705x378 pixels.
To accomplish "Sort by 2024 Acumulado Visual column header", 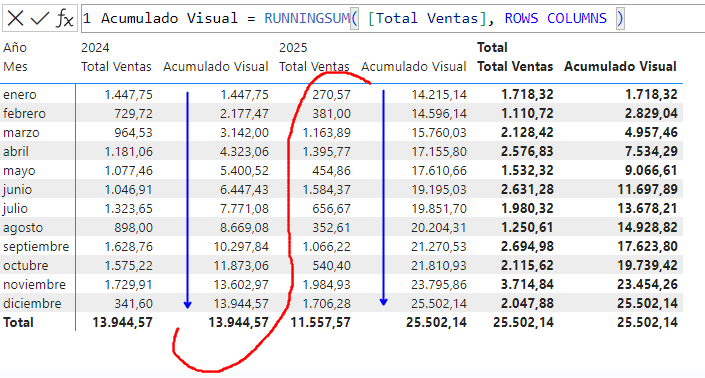I will 216,67.
